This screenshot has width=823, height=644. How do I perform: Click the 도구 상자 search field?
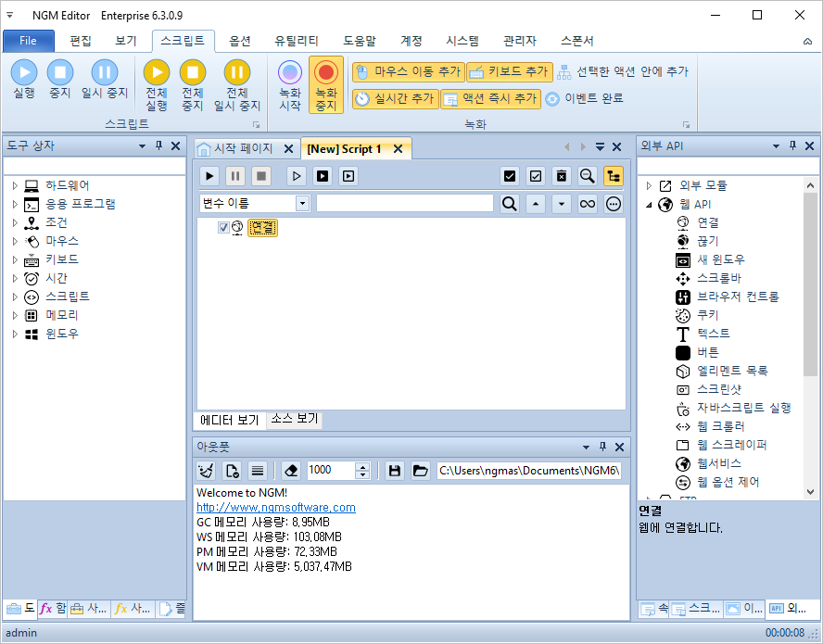pyautogui.click(x=95, y=167)
